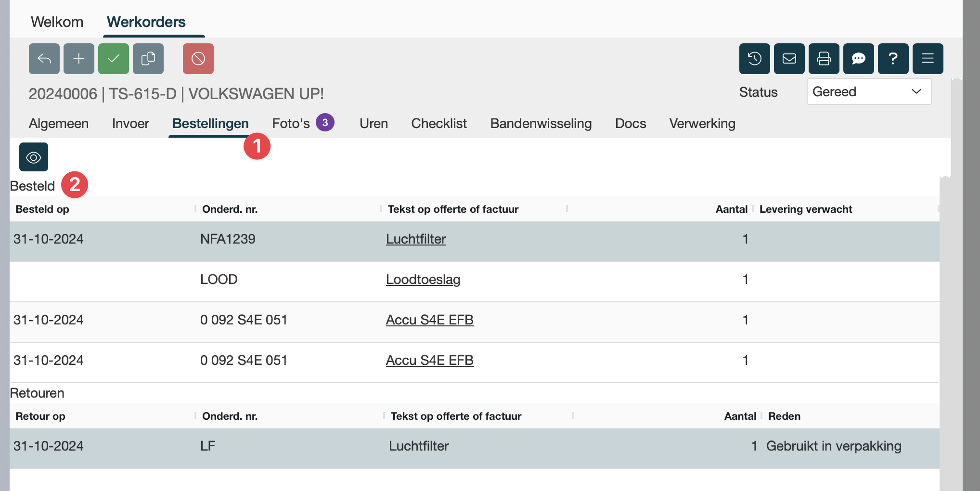Print the work order via printer icon

pyautogui.click(x=824, y=59)
